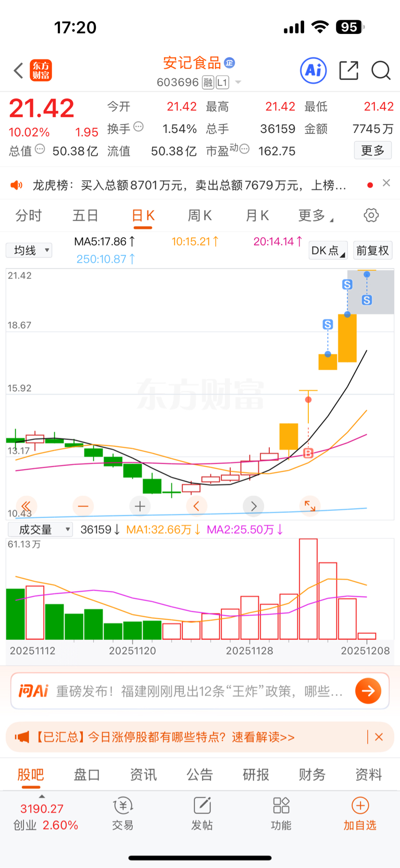Tap the topmost S sell marker

click(x=347, y=284)
